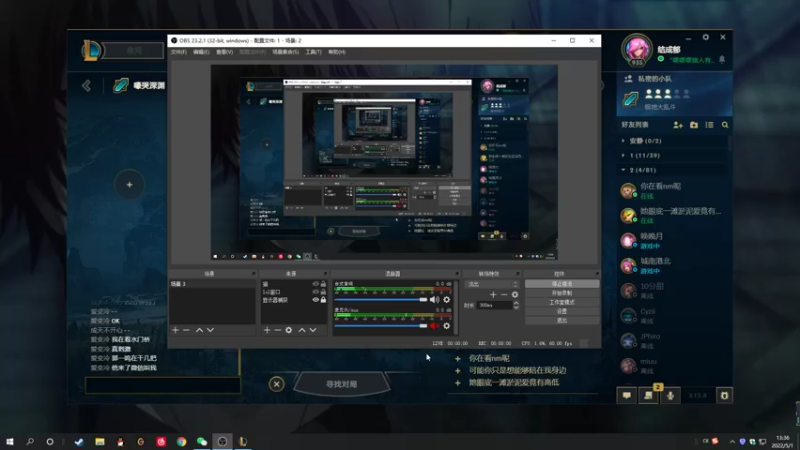Click new folder icon in friends list
800x450 pixels.
[694, 124]
